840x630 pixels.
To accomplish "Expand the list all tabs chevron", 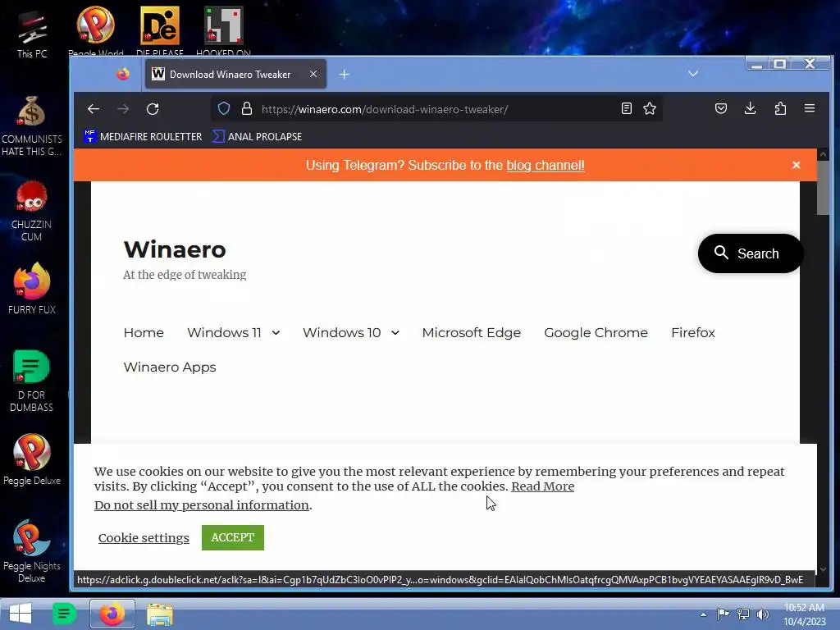I will [693, 73].
